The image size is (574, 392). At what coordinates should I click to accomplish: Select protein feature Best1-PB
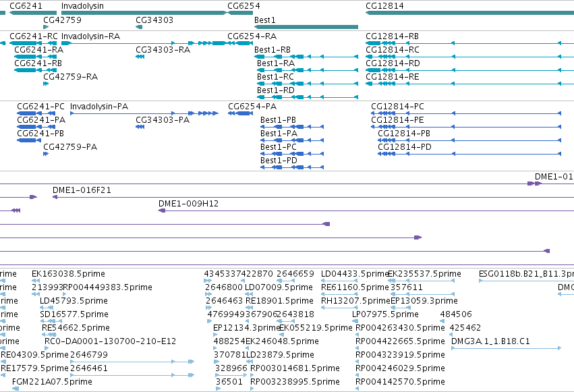click(278, 119)
